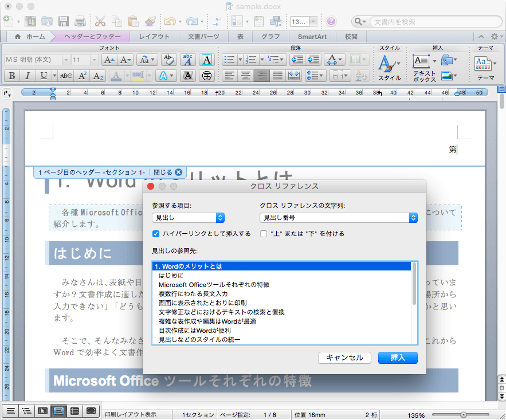The height and width of the screenshot is (420, 506).
Task: Toggle Strikethrough ABC button
Action: pyautogui.click(x=66, y=76)
